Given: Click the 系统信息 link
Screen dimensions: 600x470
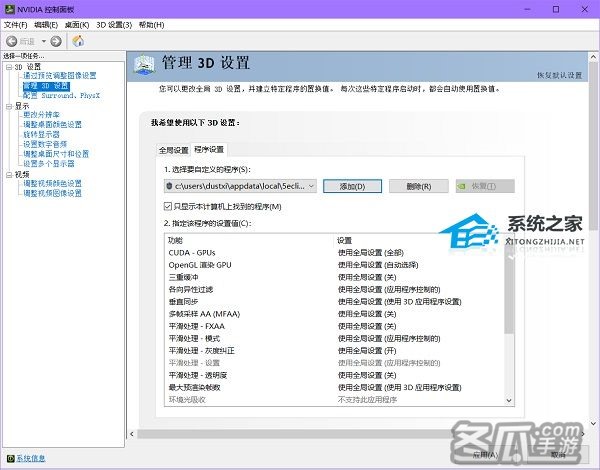Looking at the screenshot, I should [31, 458].
